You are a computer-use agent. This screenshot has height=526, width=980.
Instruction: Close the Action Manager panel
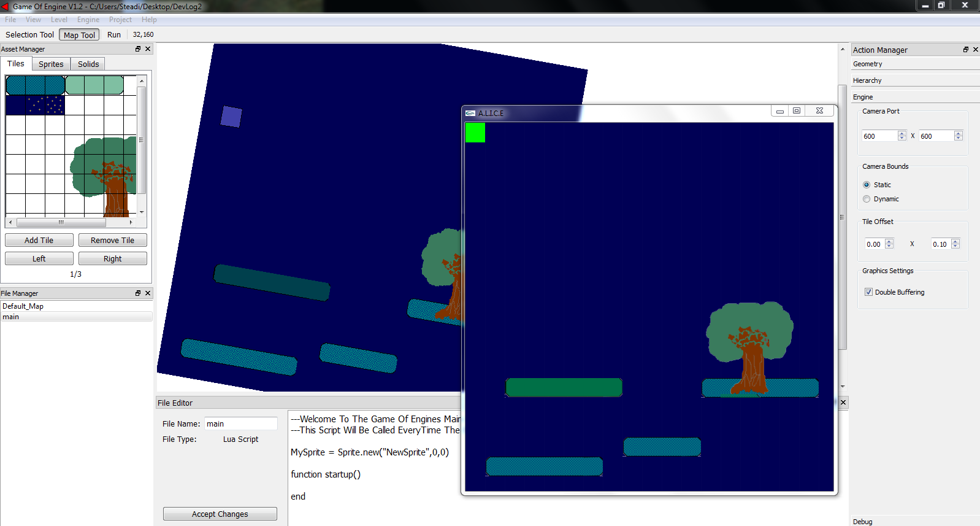click(976, 50)
